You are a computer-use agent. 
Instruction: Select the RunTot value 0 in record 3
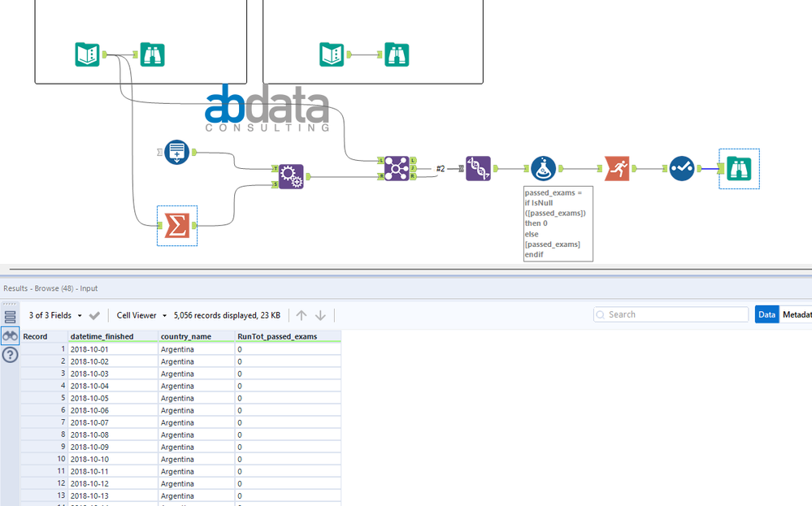point(288,374)
